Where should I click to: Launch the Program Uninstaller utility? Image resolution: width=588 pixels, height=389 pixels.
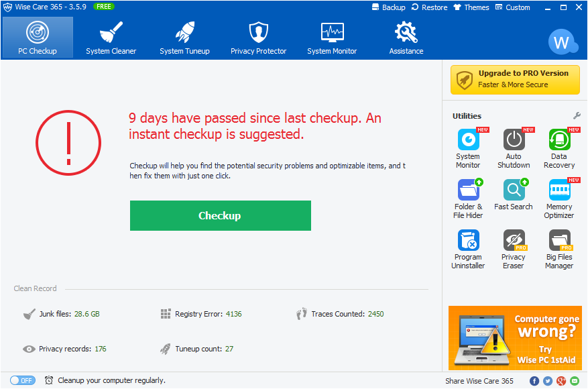[468, 249]
